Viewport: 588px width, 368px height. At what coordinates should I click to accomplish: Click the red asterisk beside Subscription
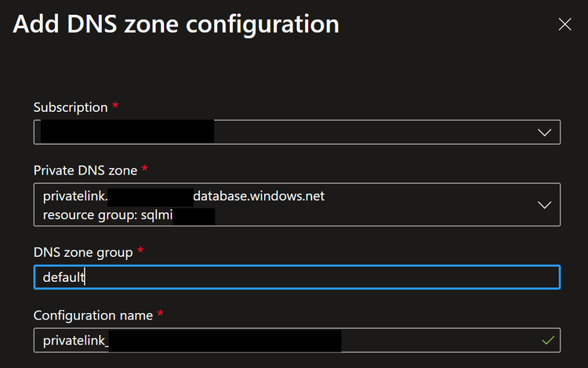[116, 106]
